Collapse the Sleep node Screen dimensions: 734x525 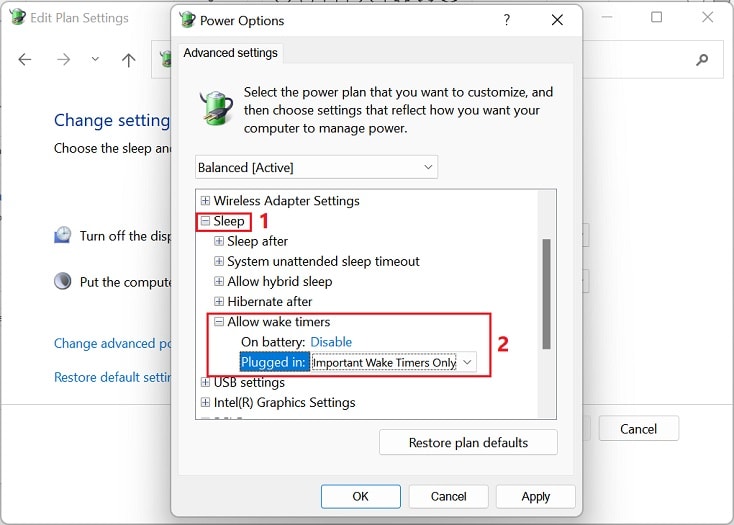click(x=205, y=221)
